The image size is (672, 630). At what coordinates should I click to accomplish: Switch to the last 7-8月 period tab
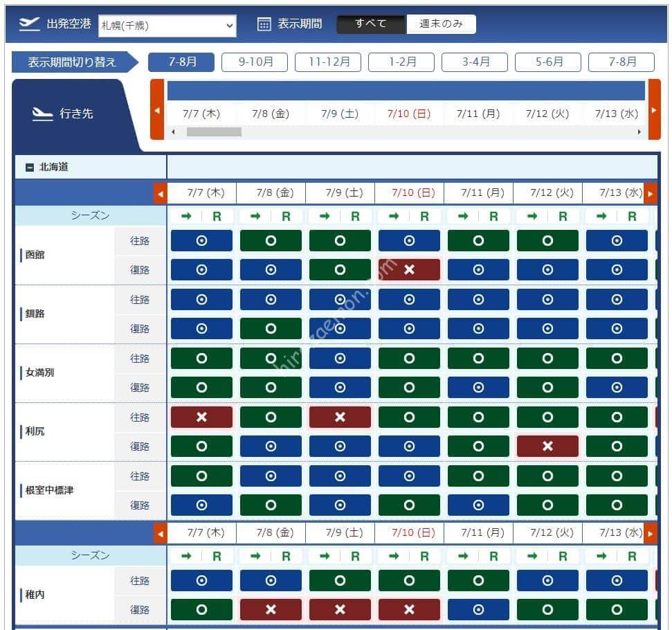tap(621, 62)
